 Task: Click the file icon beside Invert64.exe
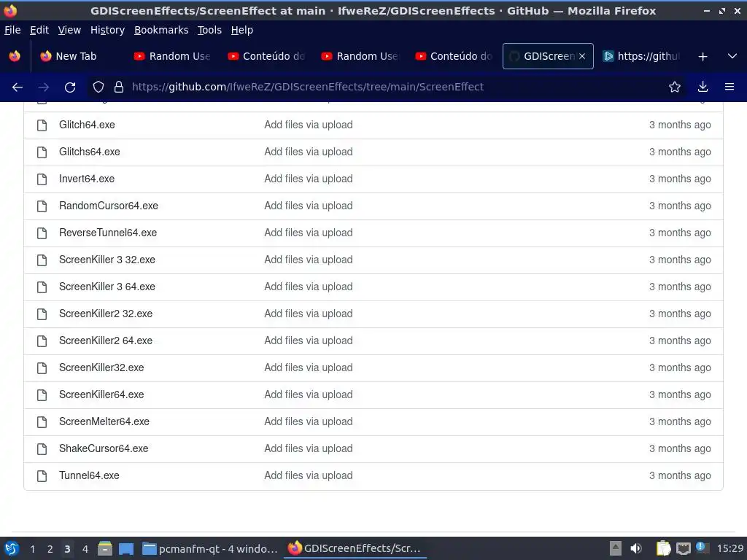click(42, 179)
